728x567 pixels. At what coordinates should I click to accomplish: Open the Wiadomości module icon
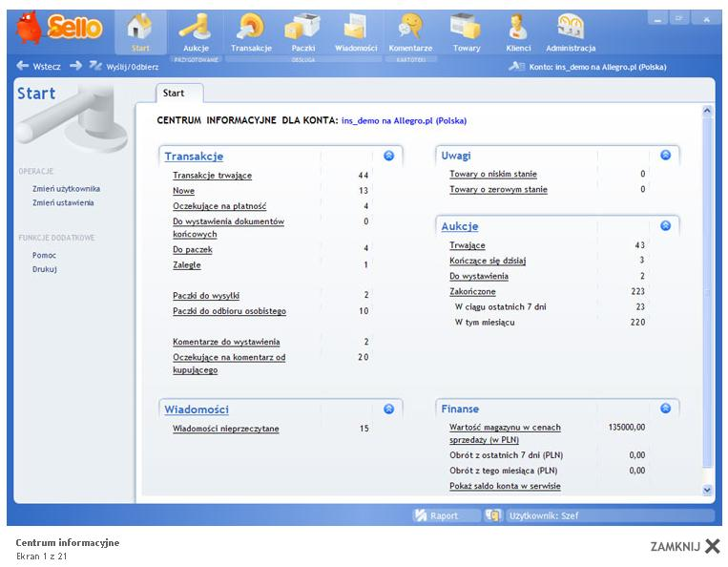[x=356, y=29]
